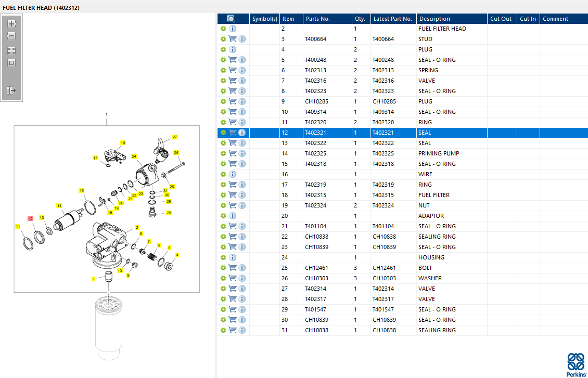588x378 pixels.
Task: Add selected SEAL T402321 to cart
Action: point(233,133)
